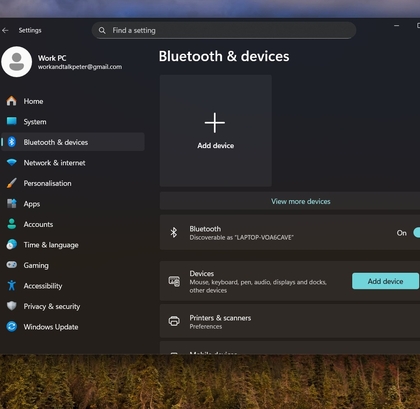This screenshot has width=420, height=409.
Task: Click the Network & internet wifi icon
Action: (12, 163)
